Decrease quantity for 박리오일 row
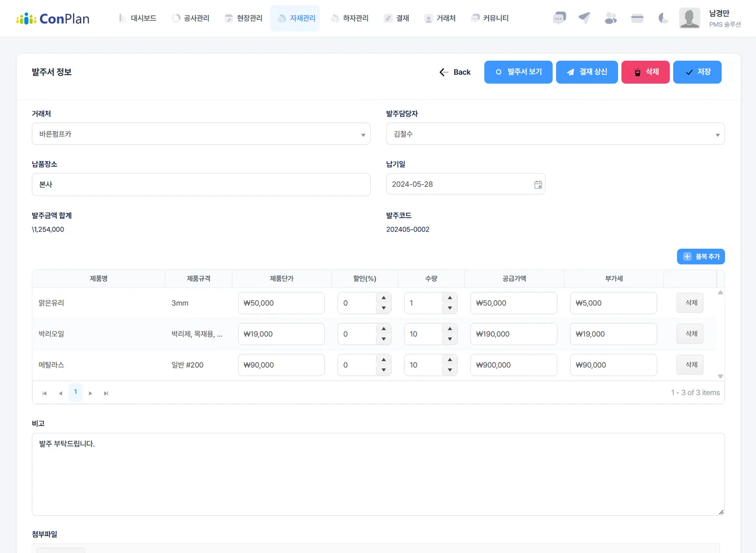Viewport: 756px width, 553px height. click(450, 339)
